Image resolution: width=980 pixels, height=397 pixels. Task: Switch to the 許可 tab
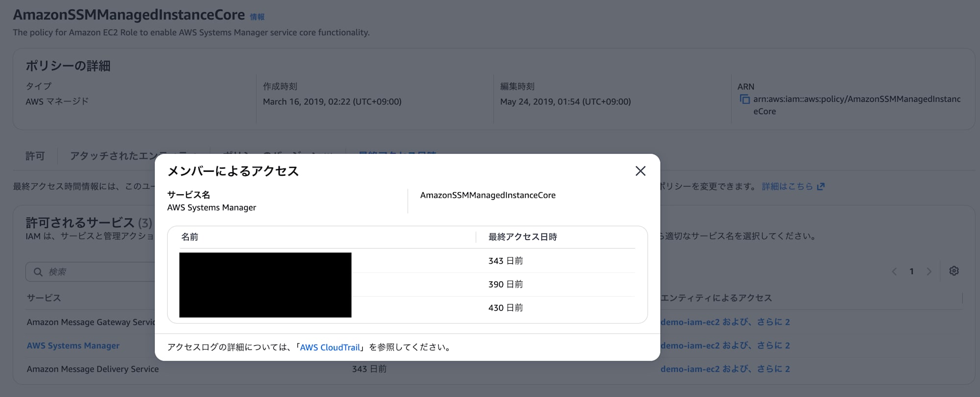[35, 156]
